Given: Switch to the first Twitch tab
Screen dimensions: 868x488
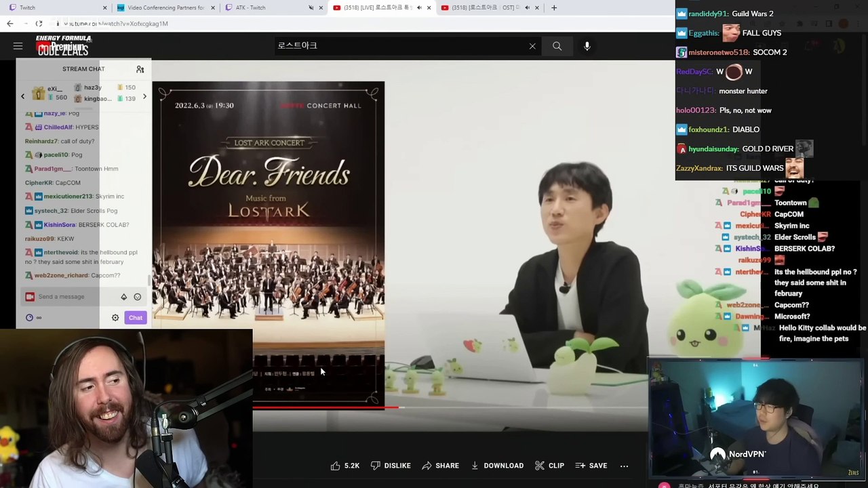Looking at the screenshot, I should tap(57, 7).
